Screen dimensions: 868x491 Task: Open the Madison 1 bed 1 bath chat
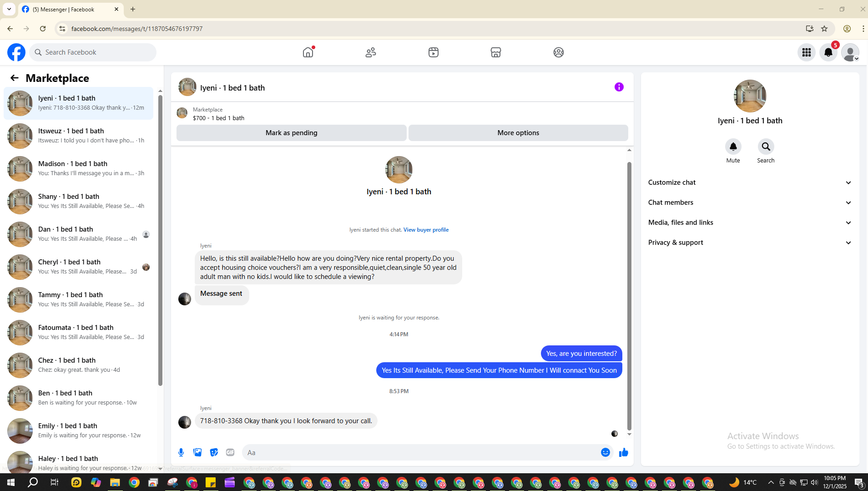(78, 169)
